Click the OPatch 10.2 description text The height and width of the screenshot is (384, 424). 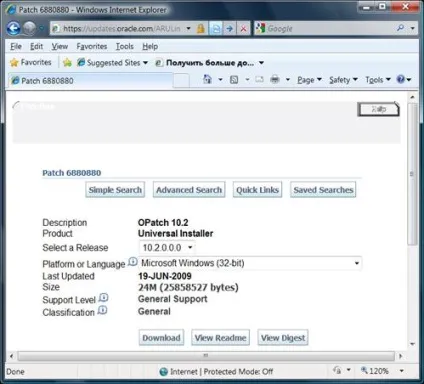[x=163, y=222]
